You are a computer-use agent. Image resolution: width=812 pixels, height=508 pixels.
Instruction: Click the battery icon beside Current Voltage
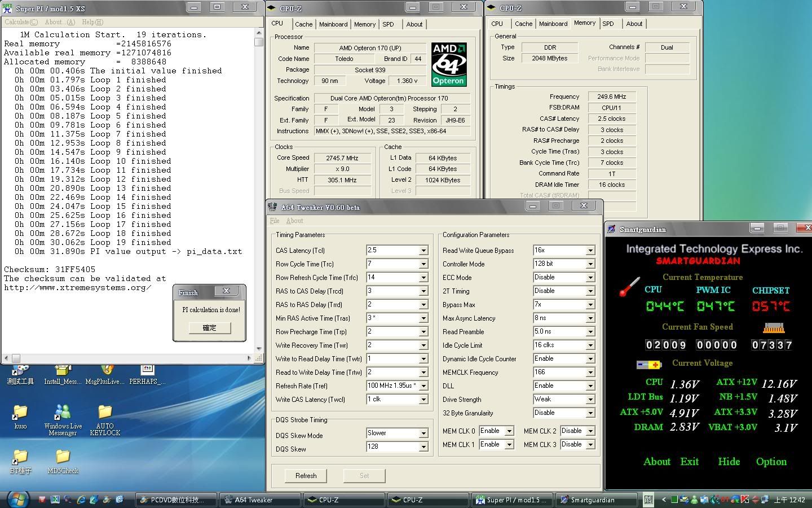(648, 365)
